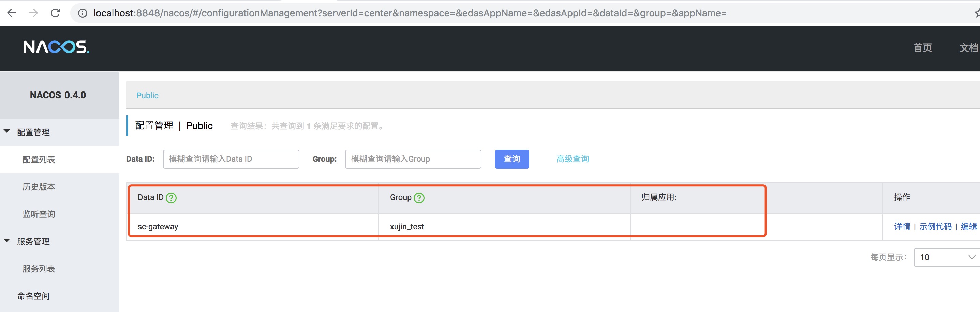
Task: Collapse the 服务管理 sidebar section
Action: click(x=7, y=241)
